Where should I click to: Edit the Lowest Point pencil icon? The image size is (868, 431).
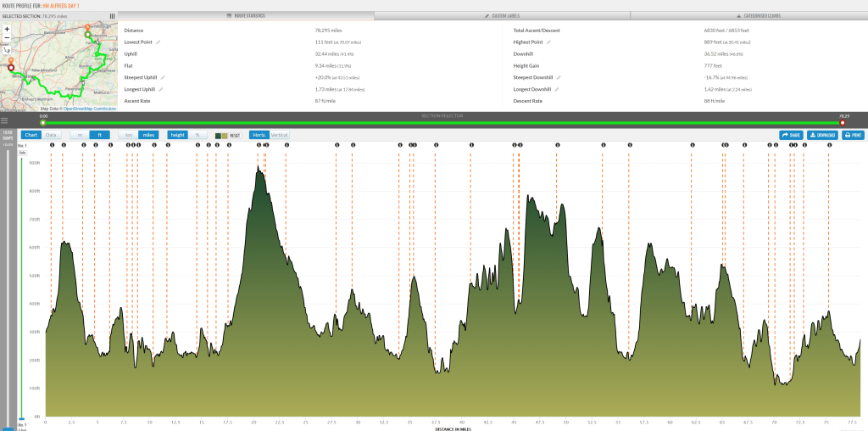tap(158, 42)
